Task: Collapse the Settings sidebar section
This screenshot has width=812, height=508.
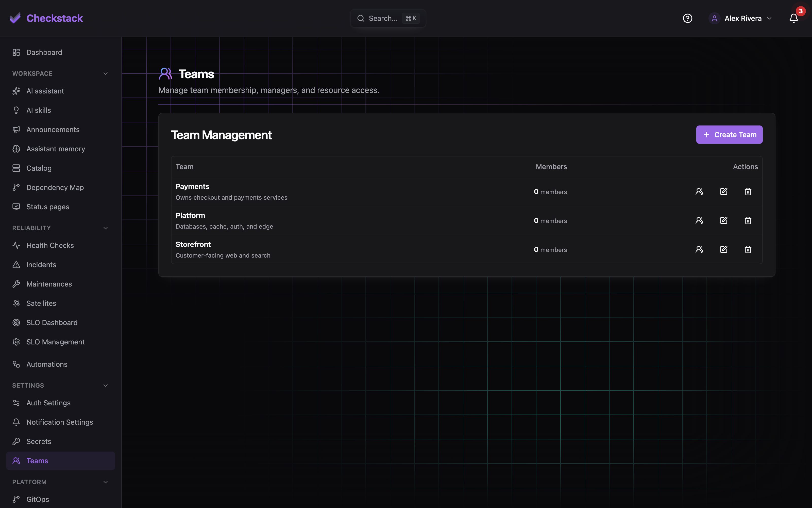Action: 105,385
